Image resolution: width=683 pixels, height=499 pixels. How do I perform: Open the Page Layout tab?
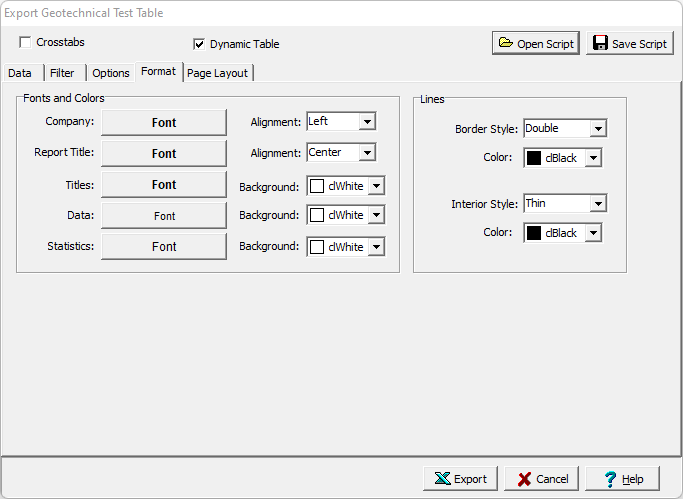217,73
